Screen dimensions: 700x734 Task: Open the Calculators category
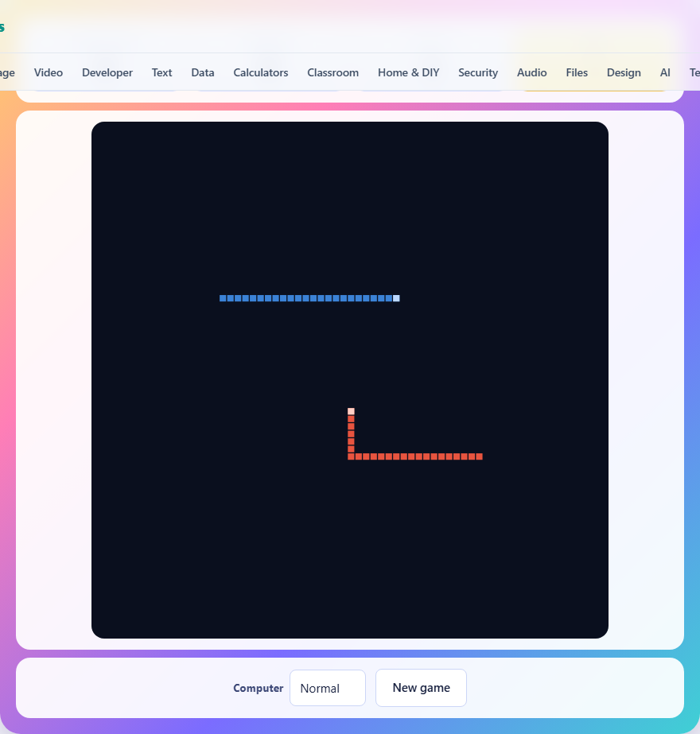click(x=261, y=72)
